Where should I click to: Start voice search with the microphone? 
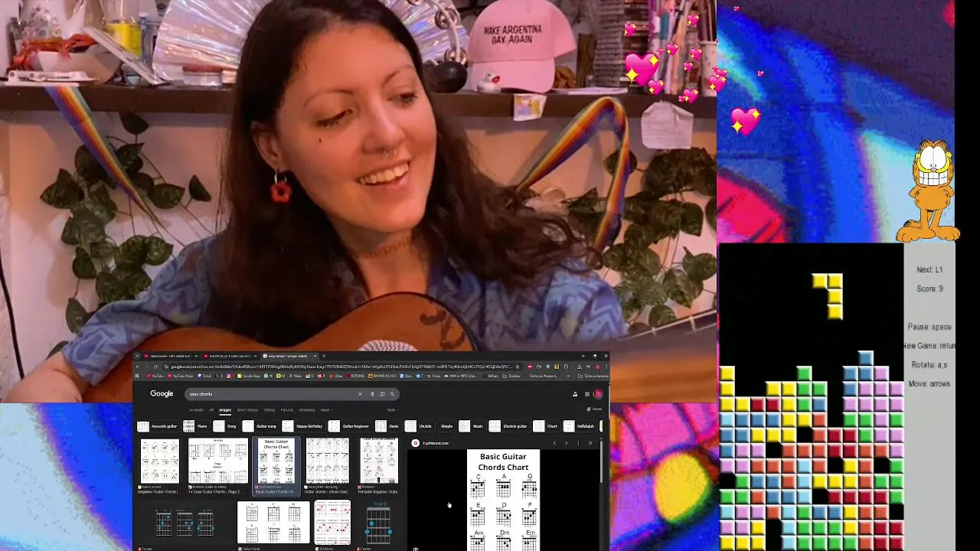pyautogui.click(x=372, y=394)
